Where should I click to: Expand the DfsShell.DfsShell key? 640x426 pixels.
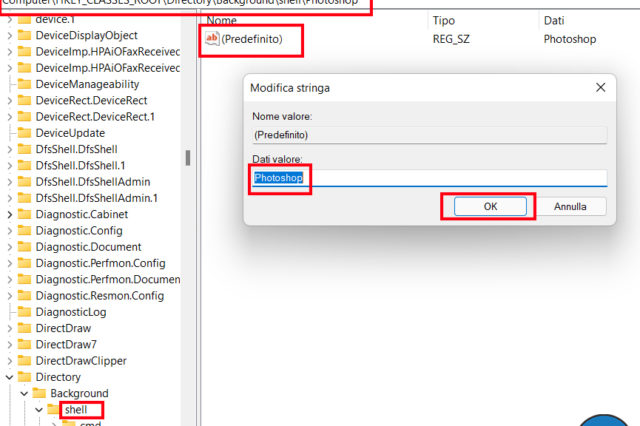click(x=9, y=149)
